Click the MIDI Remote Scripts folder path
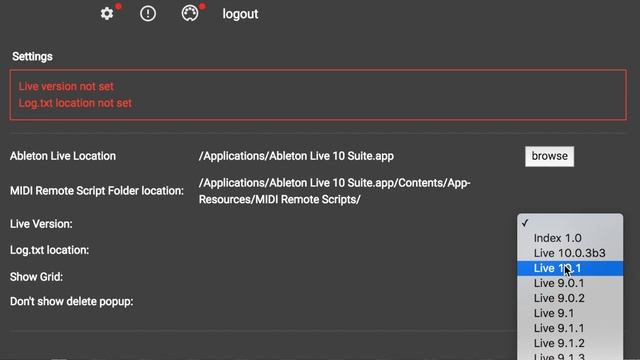Screen dimensions: 640x360 click(x=335, y=191)
